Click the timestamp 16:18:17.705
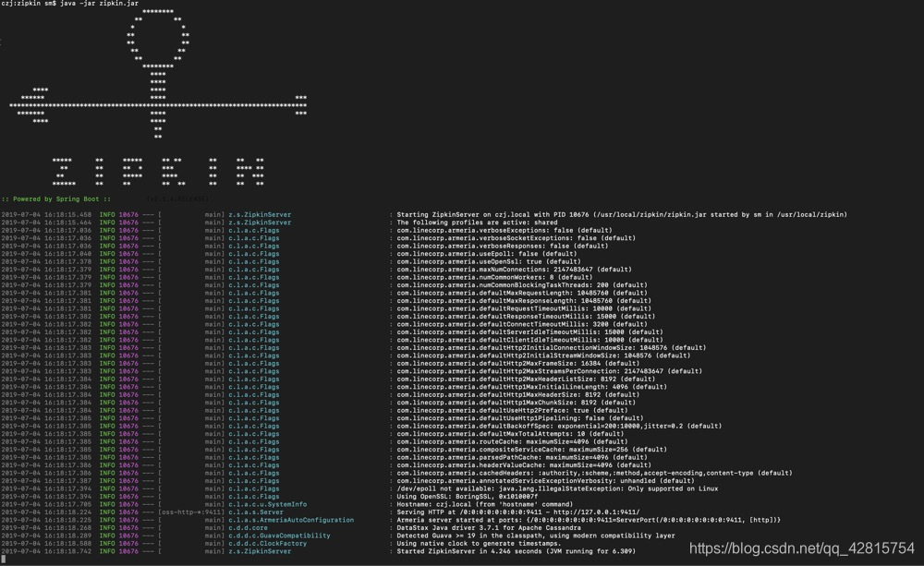 coord(67,504)
